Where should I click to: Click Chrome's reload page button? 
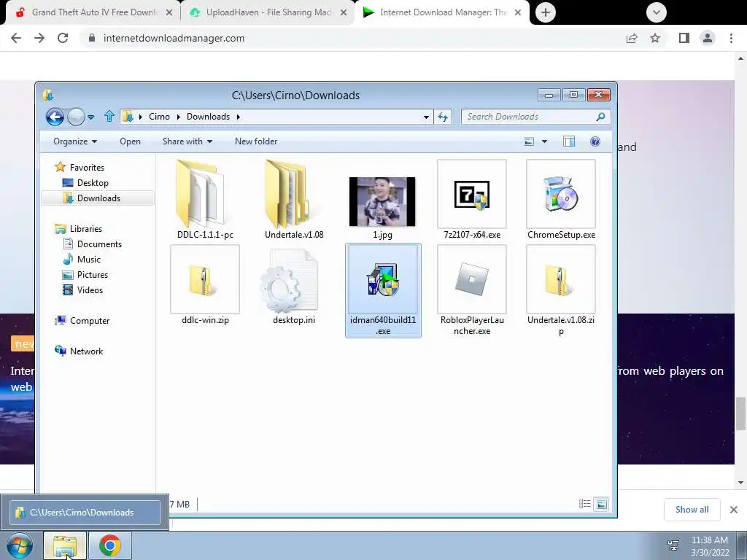pyautogui.click(x=63, y=38)
